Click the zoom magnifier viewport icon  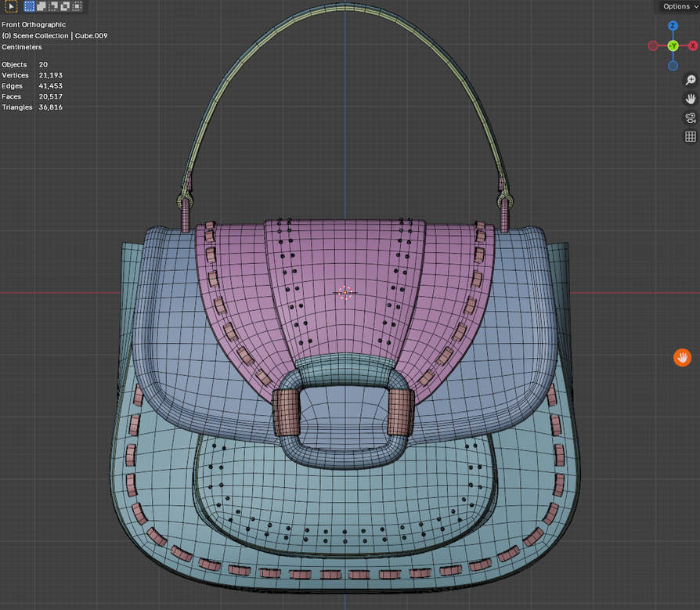coord(691,80)
